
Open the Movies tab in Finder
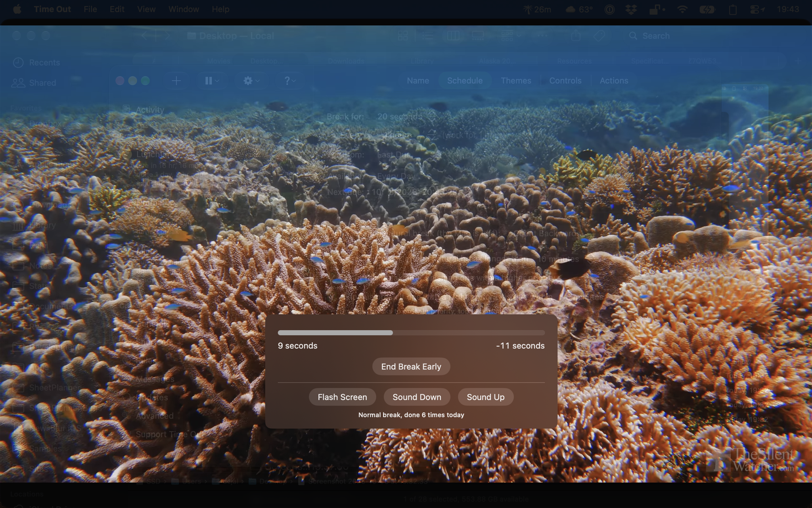coord(218,61)
